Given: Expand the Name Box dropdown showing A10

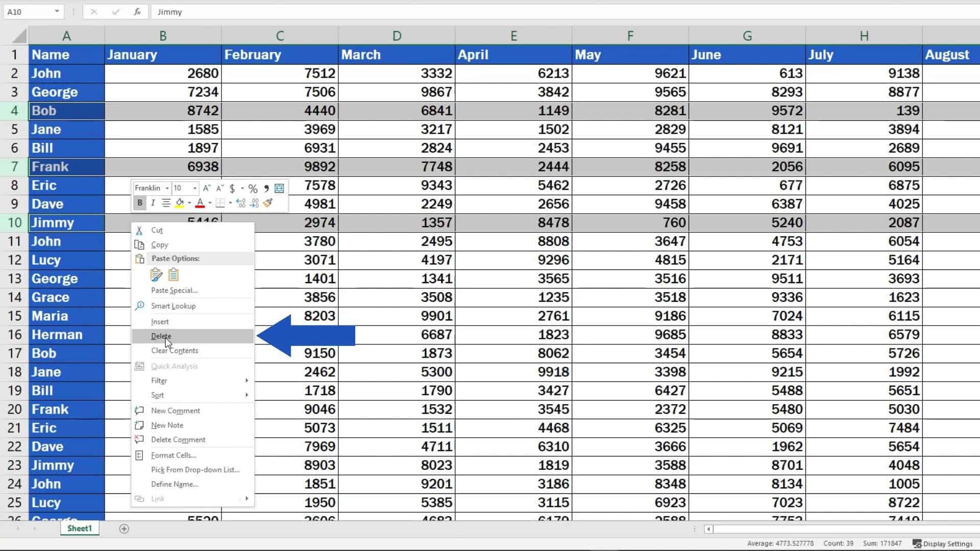Looking at the screenshot, I should [56, 11].
